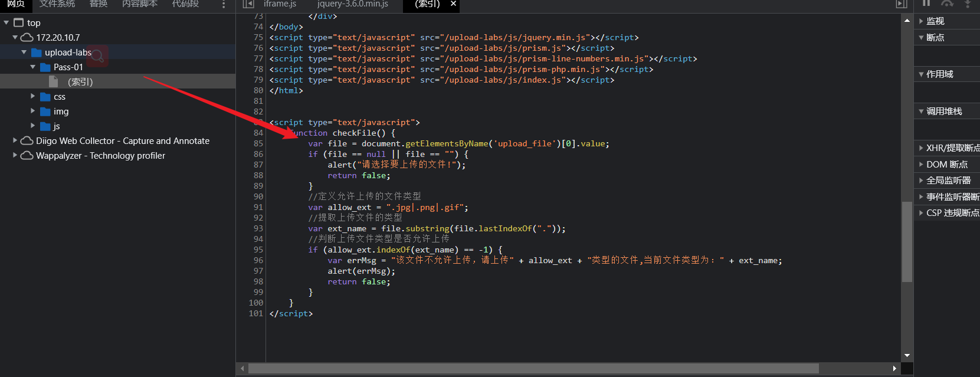
Task: Click the vertical scrollbar down arrow
Action: (x=907, y=355)
